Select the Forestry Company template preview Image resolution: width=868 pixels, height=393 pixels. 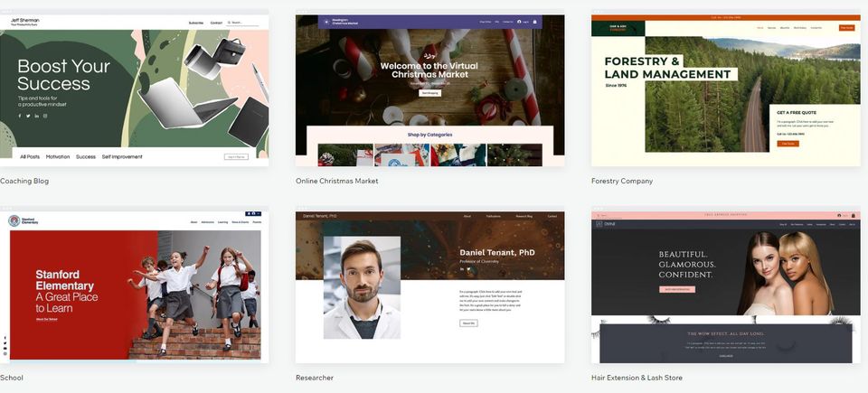point(725,90)
